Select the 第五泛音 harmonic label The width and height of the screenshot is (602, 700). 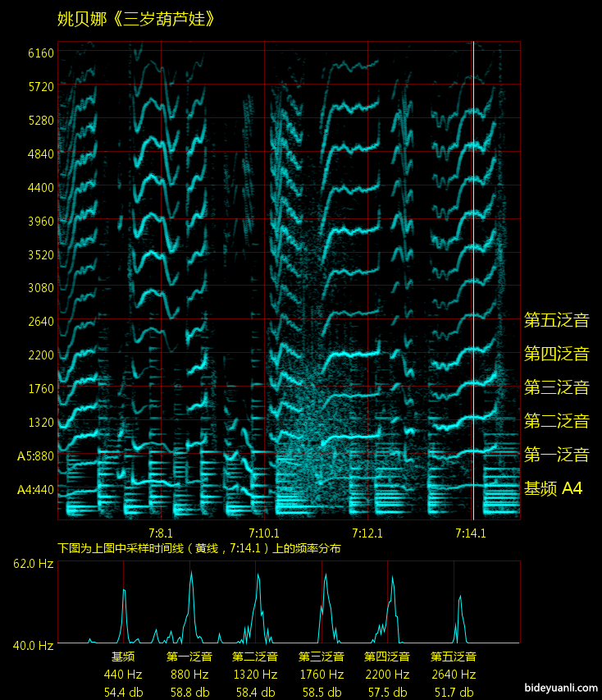coord(556,320)
